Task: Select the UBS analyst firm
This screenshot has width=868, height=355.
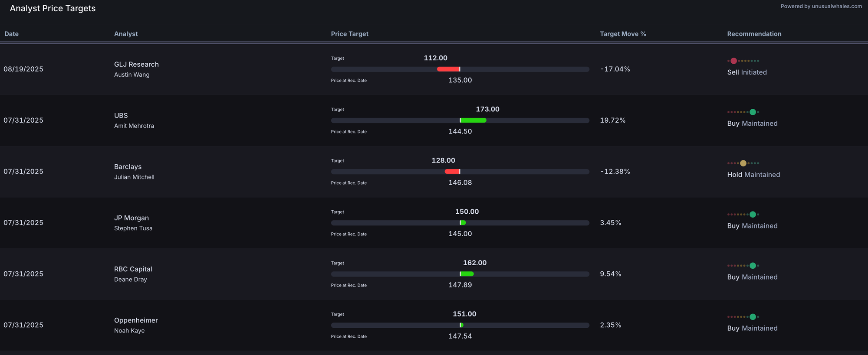Action: pos(121,115)
